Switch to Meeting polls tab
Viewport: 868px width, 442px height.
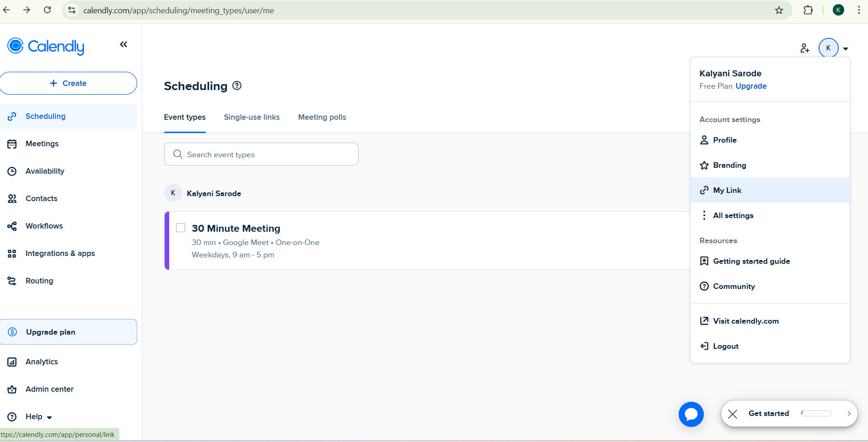322,117
